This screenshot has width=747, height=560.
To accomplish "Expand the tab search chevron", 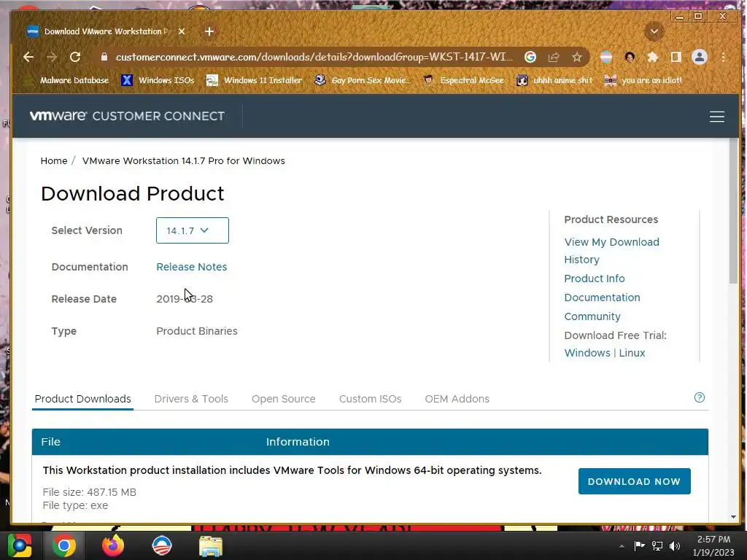I will tap(654, 32).
